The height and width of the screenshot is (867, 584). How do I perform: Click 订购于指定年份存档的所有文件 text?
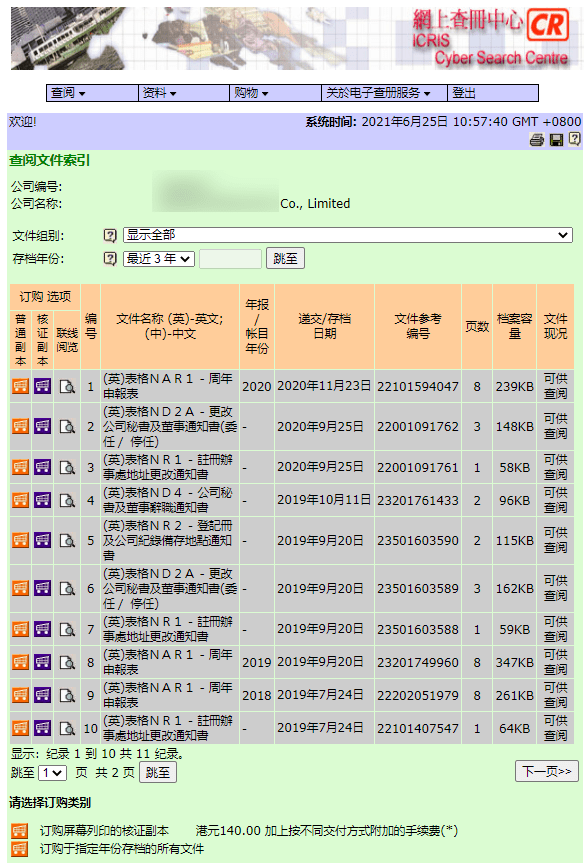coord(122,849)
